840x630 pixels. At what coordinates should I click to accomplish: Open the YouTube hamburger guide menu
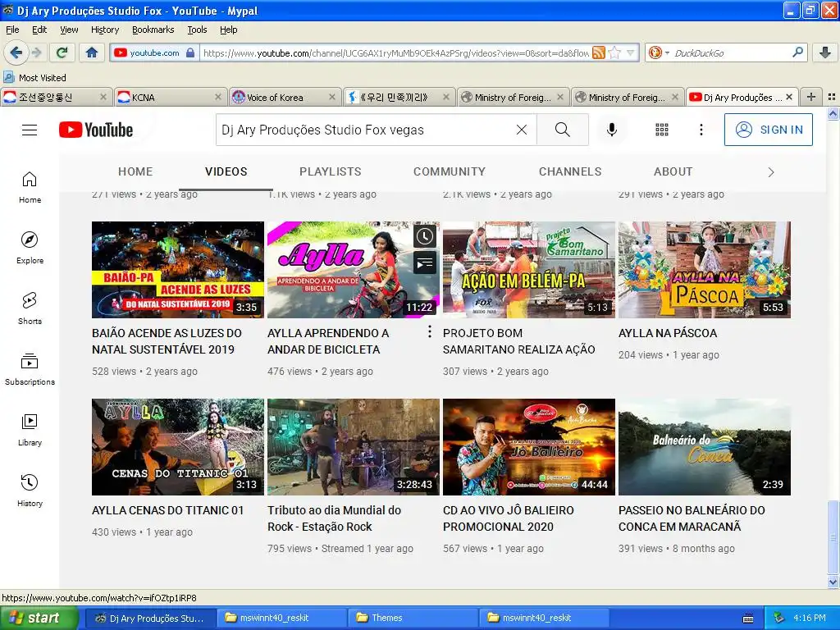[x=30, y=130]
